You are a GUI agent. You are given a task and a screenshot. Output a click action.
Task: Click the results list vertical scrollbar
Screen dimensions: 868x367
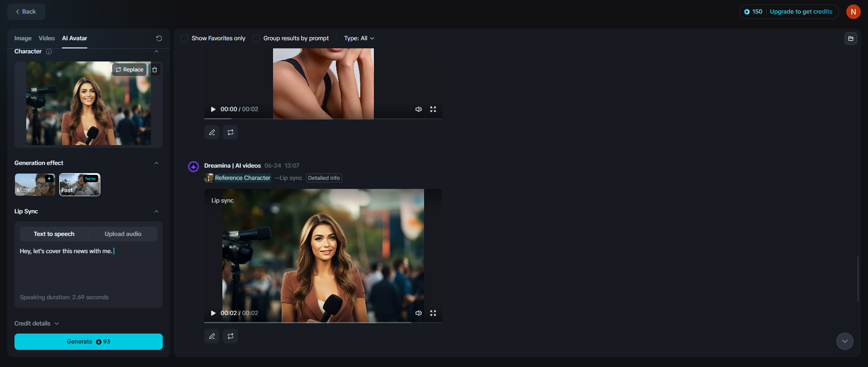(858, 279)
